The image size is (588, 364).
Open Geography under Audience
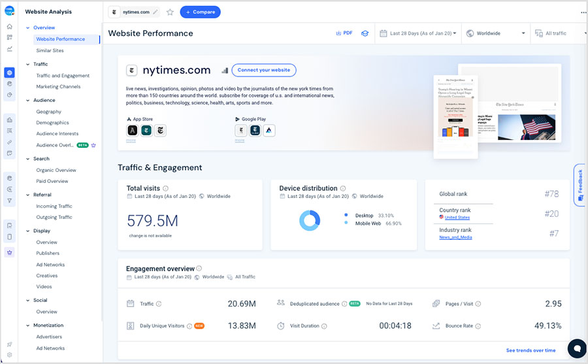tap(48, 112)
